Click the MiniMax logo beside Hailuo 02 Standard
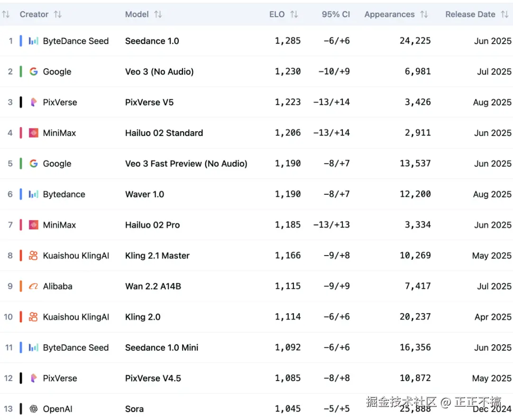The image size is (513, 420). [33, 133]
